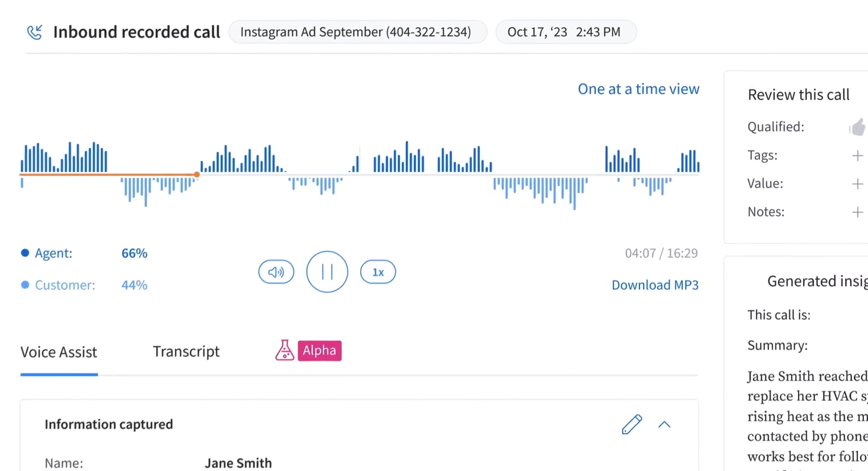
Task: Click the pencil icon to edit captured information
Action: click(632, 424)
